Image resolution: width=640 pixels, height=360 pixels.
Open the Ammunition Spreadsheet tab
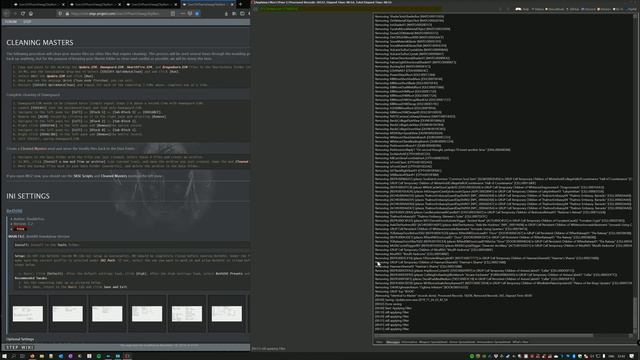[493, 342]
